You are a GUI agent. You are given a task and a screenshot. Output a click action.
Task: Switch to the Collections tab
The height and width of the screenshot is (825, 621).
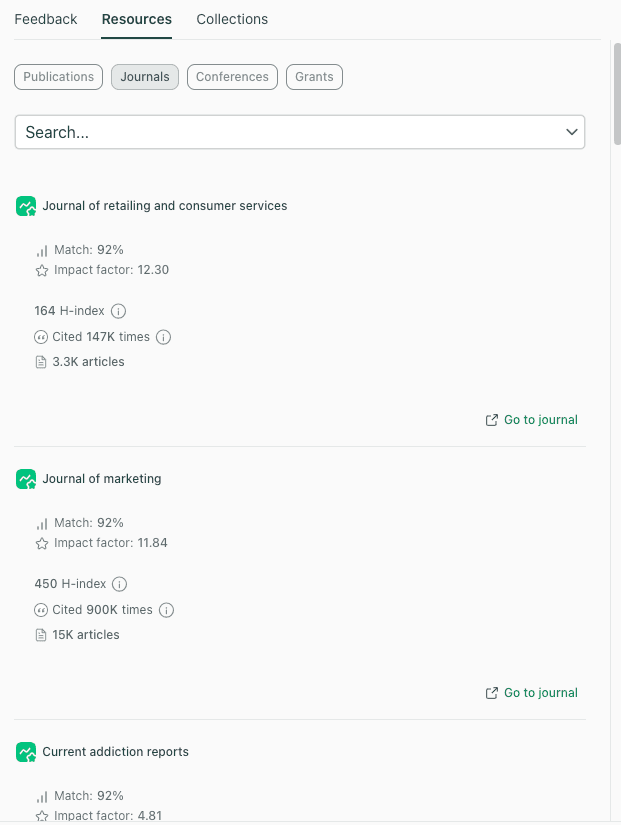click(232, 18)
